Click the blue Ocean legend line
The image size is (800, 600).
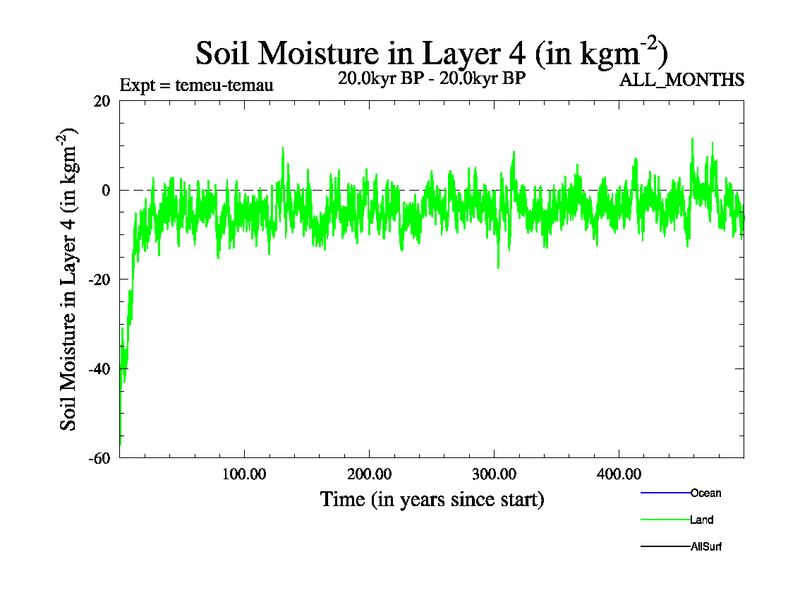click(x=664, y=492)
